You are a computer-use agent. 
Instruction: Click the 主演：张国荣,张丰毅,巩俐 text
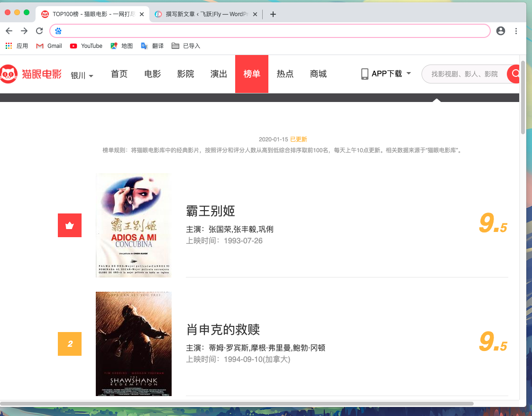pyautogui.click(x=229, y=230)
